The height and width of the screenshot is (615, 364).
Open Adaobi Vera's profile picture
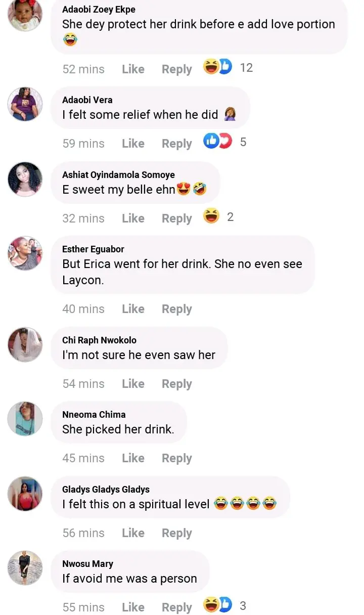pos(25,104)
